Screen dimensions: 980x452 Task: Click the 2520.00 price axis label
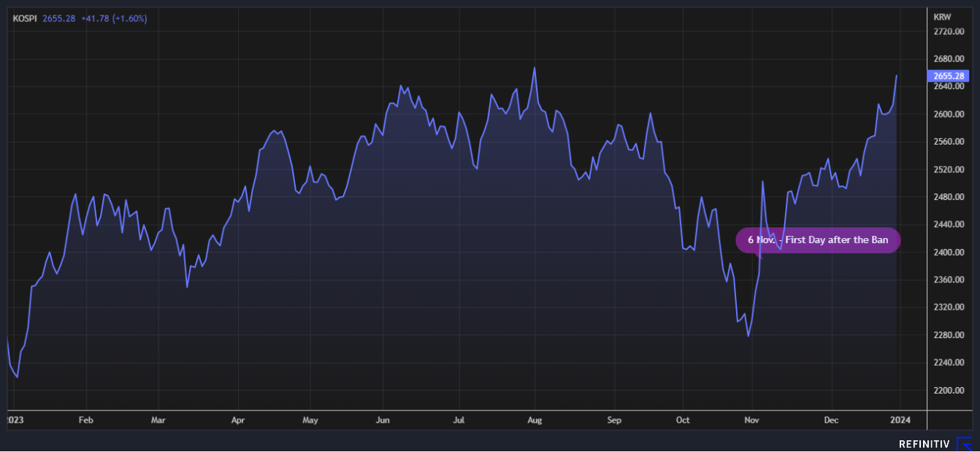tap(949, 169)
